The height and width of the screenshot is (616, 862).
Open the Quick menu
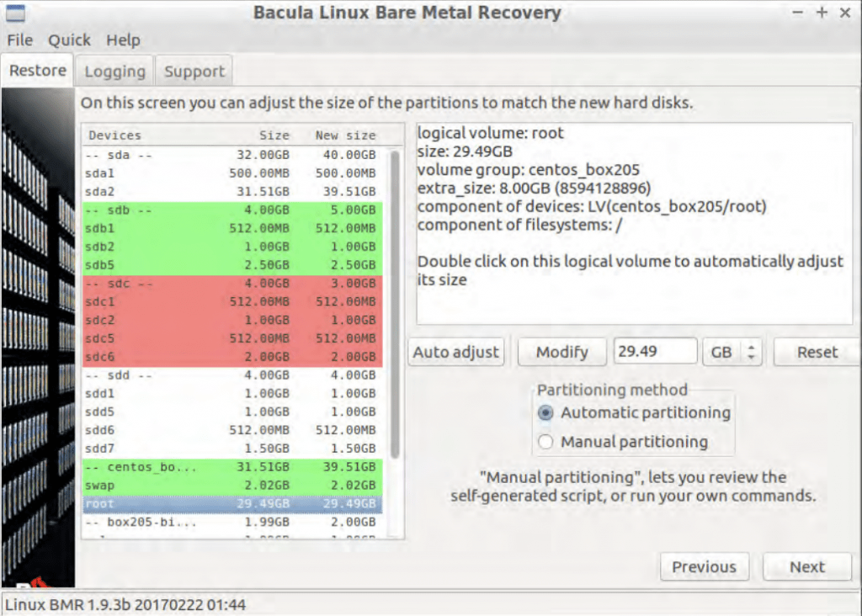click(69, 40)
